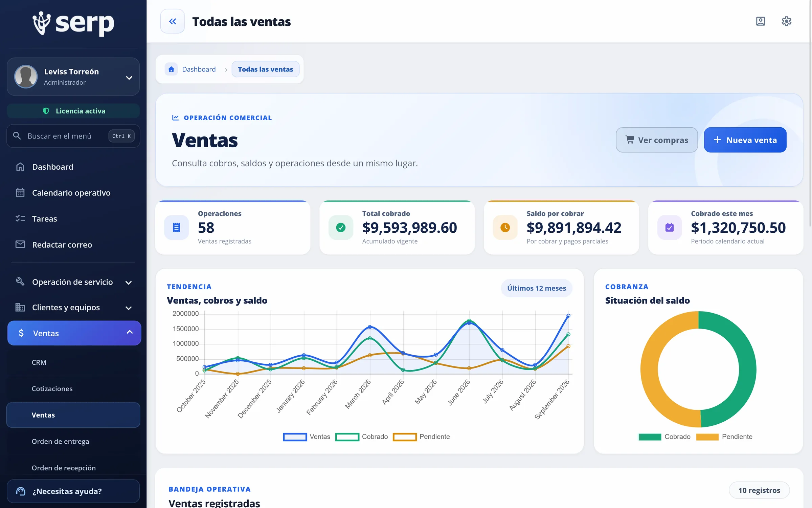Screen dimensions: 812x508
Task: Click the Dashboard house icon in sidebar
Action: (x=20, y=167)
